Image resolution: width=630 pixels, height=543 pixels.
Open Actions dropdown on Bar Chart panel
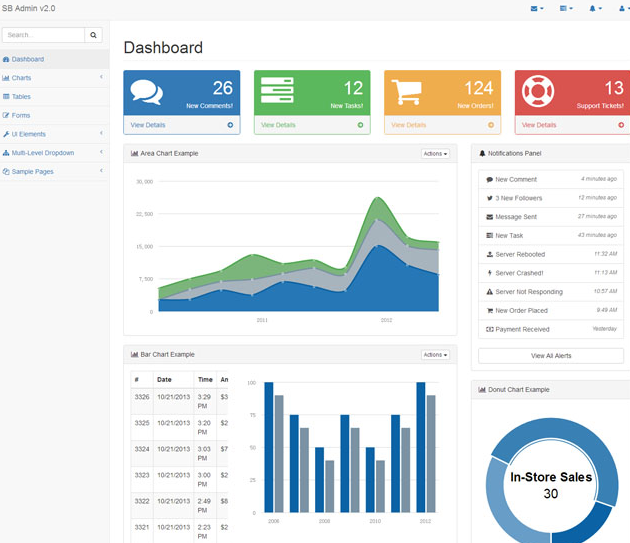435,354
